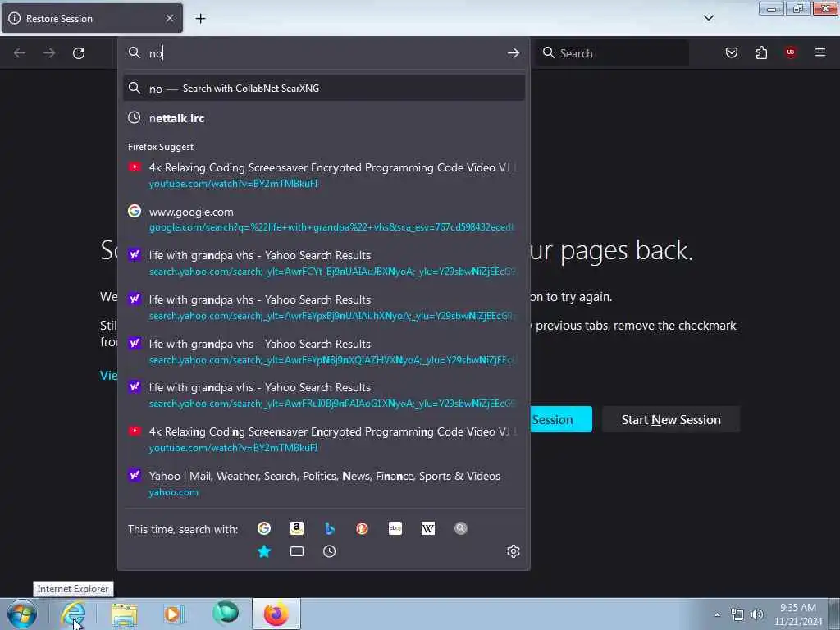Search this time with Amazon icon
840x630 pixels.
[x=297, y=529]
